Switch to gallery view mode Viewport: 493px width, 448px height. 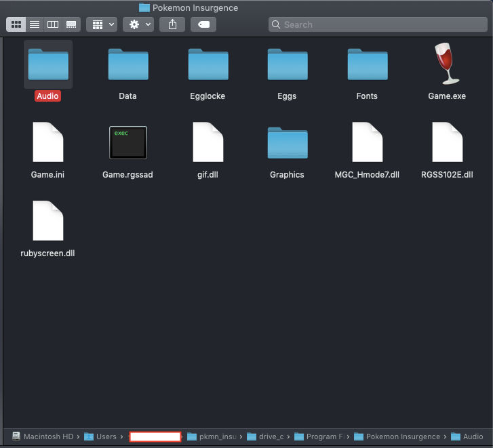(71, 24)
